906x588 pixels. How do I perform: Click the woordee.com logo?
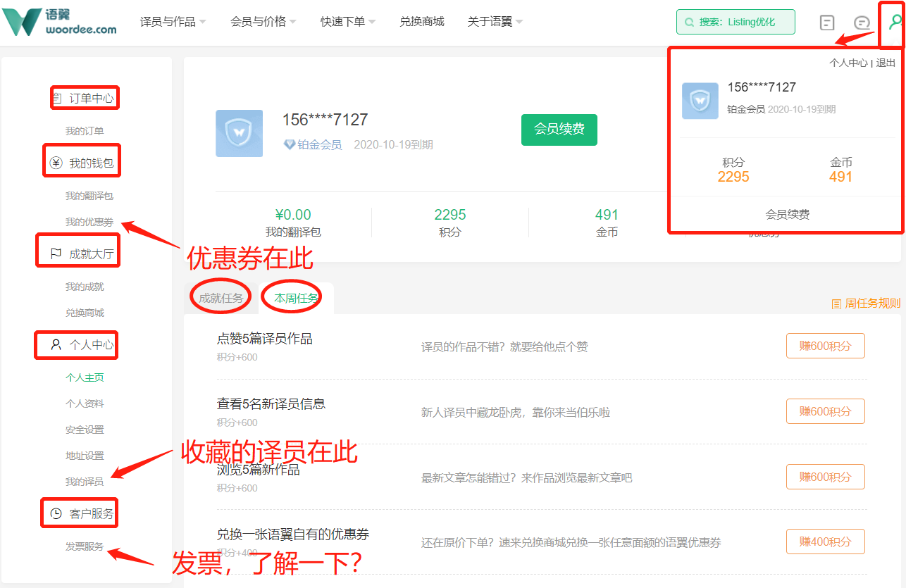59,22
